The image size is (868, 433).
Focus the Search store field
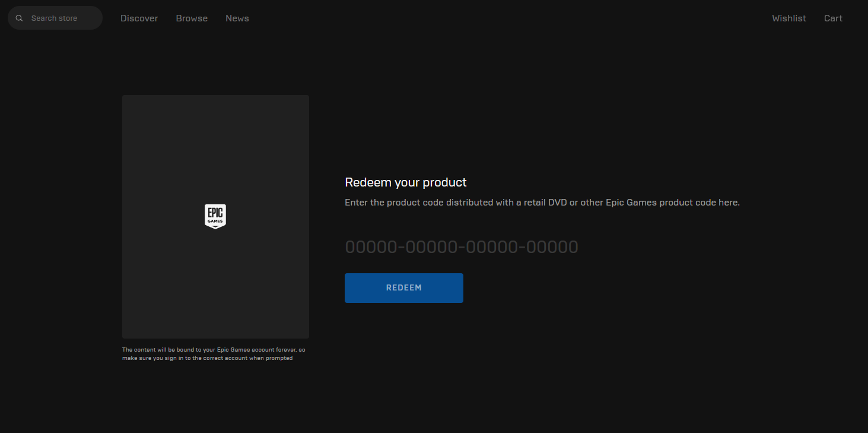coord(55,18)
